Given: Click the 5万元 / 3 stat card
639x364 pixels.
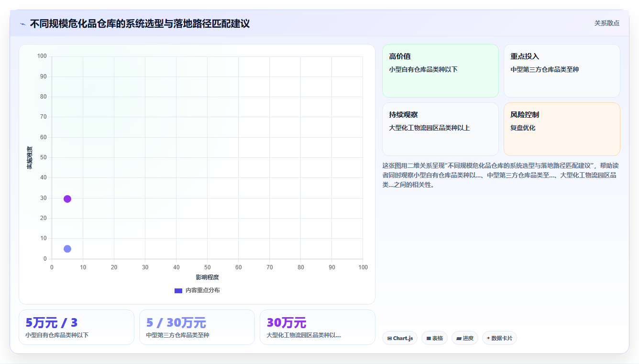Looking at the screenshot, I should coord(77,327).
